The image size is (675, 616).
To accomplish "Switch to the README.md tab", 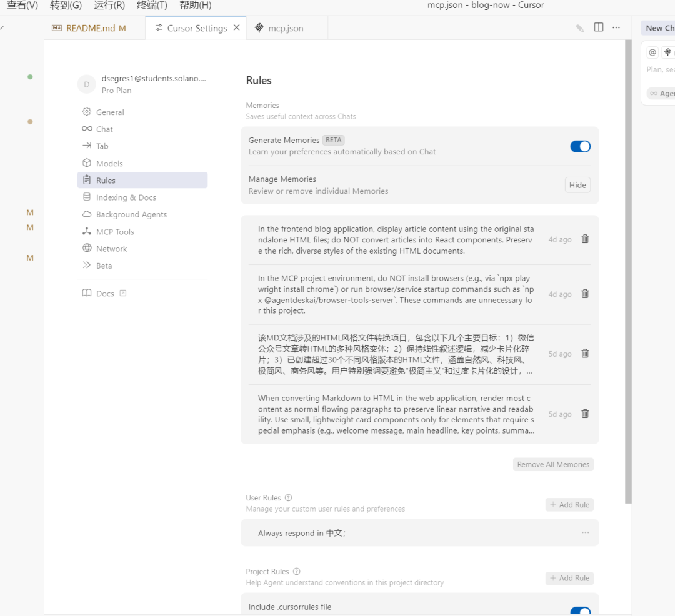I will tap(95, 28).
